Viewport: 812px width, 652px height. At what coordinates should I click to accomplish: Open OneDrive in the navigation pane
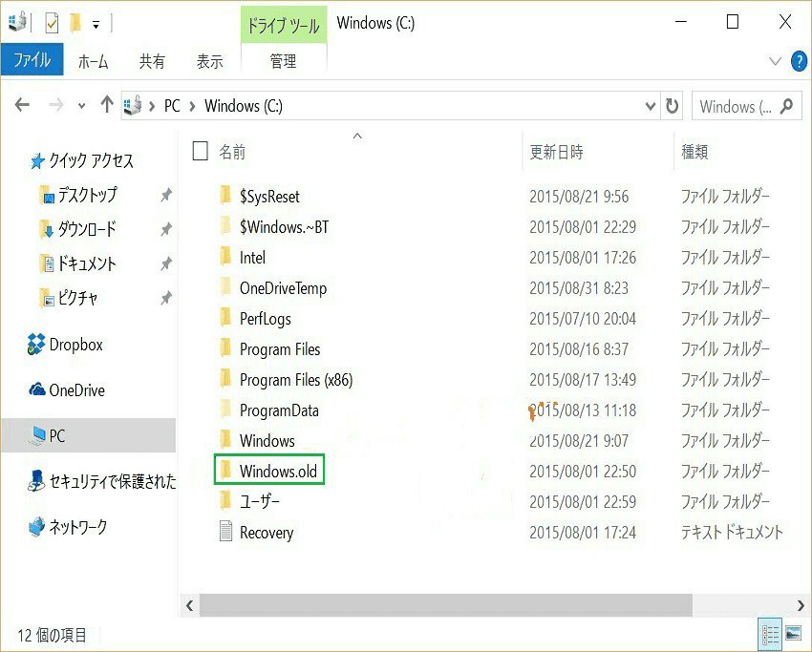pos(66,390)
